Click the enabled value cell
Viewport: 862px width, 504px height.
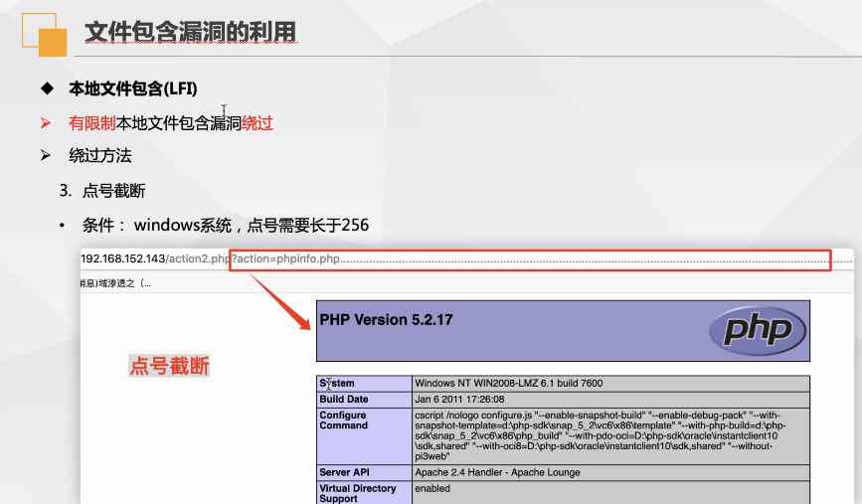point(610,492)
